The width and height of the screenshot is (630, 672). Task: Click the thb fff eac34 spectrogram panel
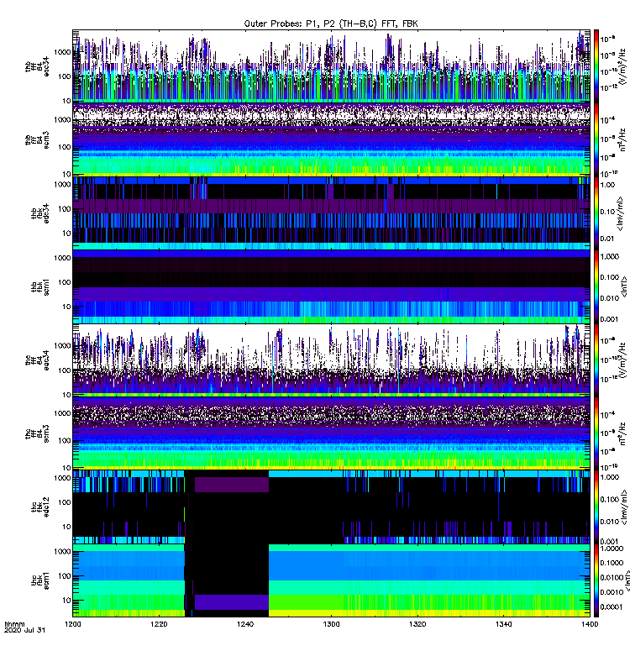point(331,66)
